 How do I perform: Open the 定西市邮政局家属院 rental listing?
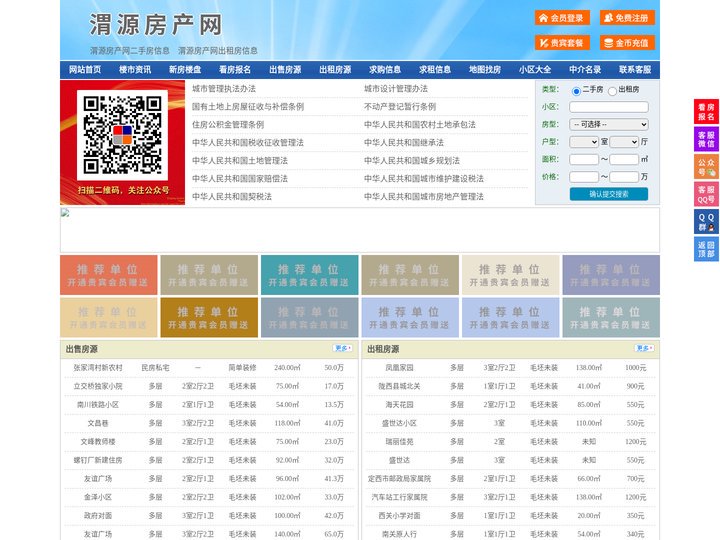point(399,478)
